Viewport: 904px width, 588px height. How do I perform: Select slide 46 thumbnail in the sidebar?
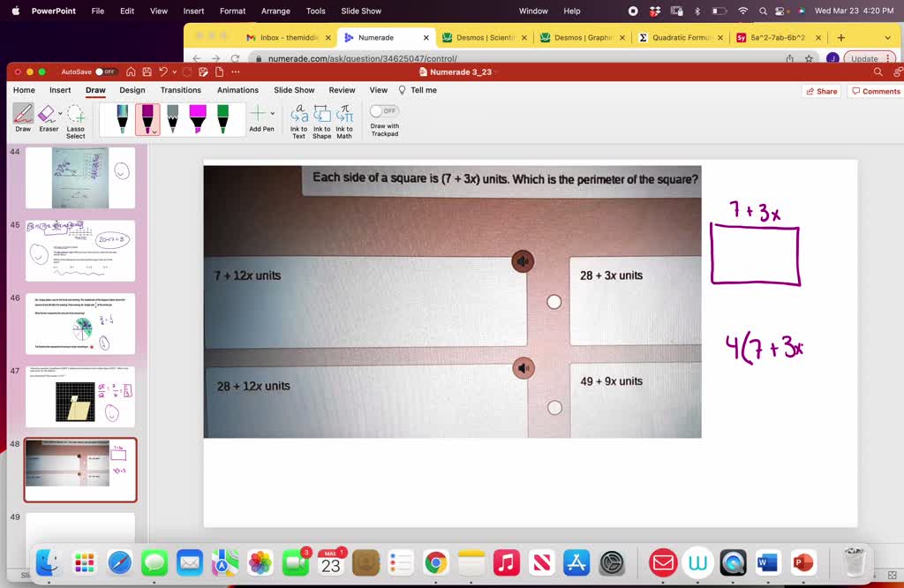80,324
